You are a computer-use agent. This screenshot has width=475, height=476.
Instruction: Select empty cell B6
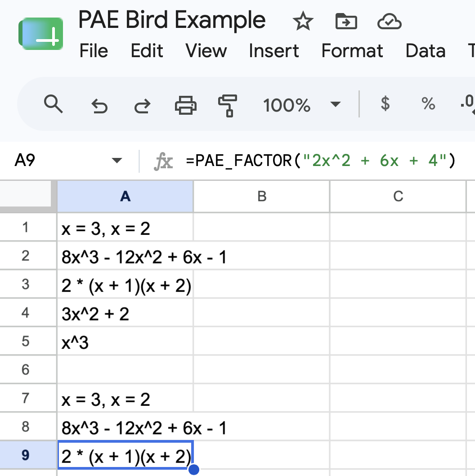point(262,370)
